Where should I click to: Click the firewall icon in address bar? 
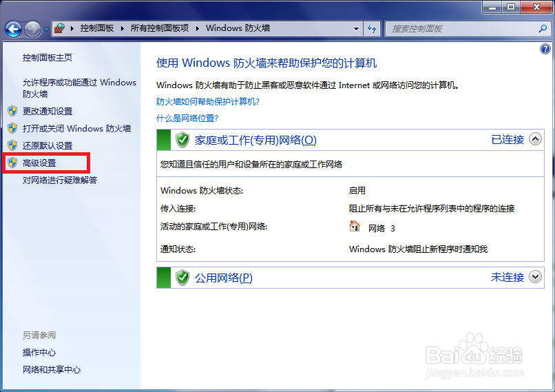[59, 28]
